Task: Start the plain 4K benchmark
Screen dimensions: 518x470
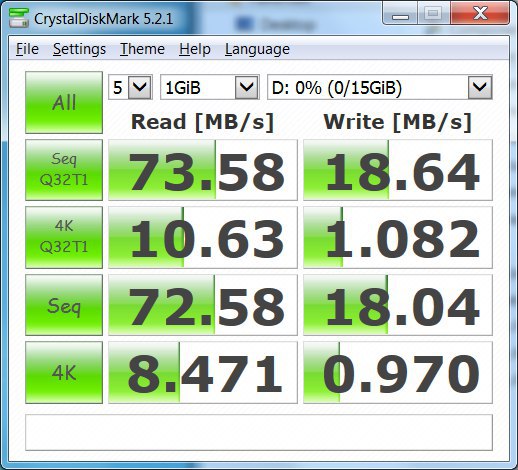Action: pos(64,372)
